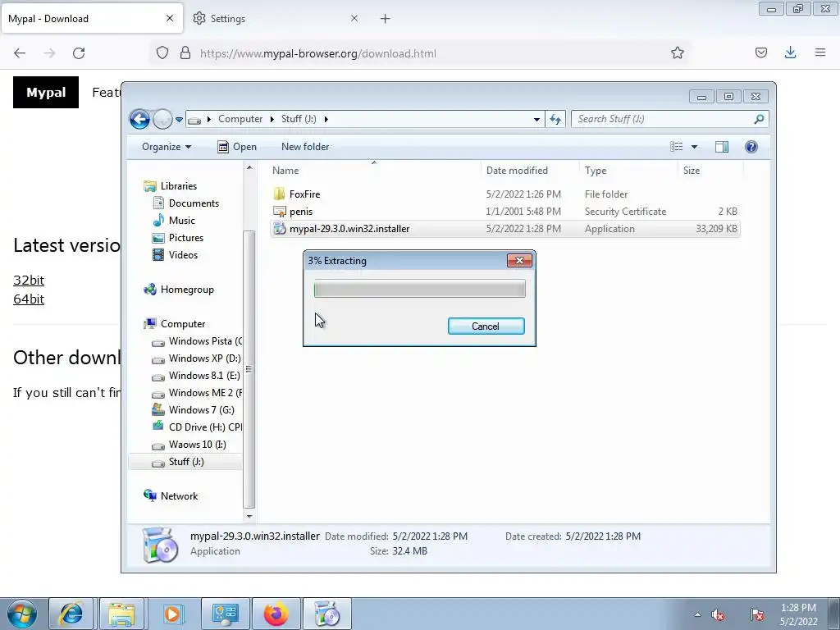This screenshot has width=840, height=630.
Task: Open Windows Media Player from taskbar
Action: 172,614
